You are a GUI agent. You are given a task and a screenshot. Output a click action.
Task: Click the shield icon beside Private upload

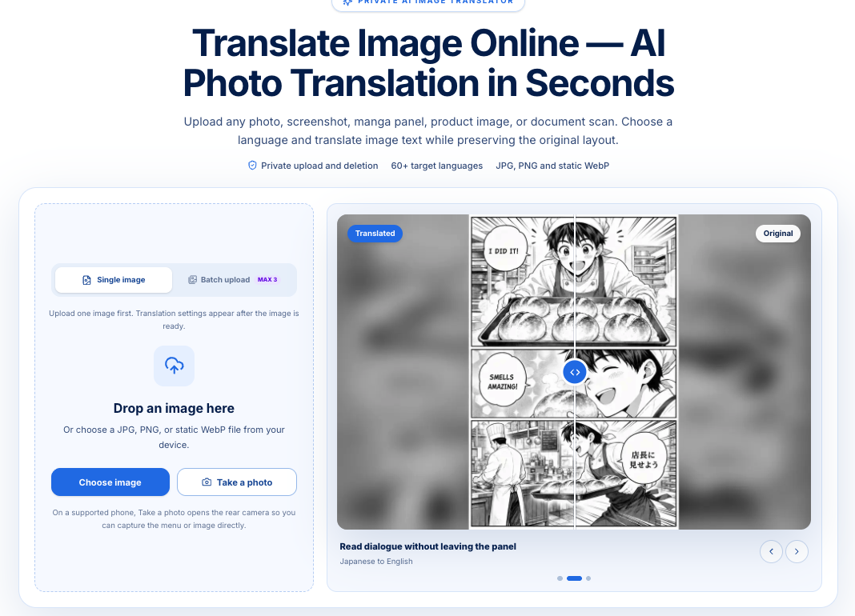point(252,165)
